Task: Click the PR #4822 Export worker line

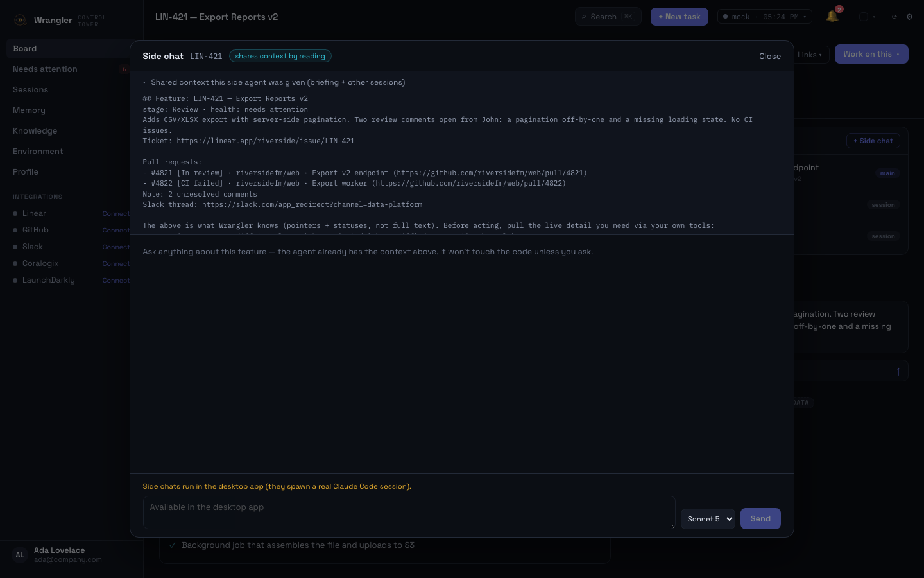Action: [354, 183]
